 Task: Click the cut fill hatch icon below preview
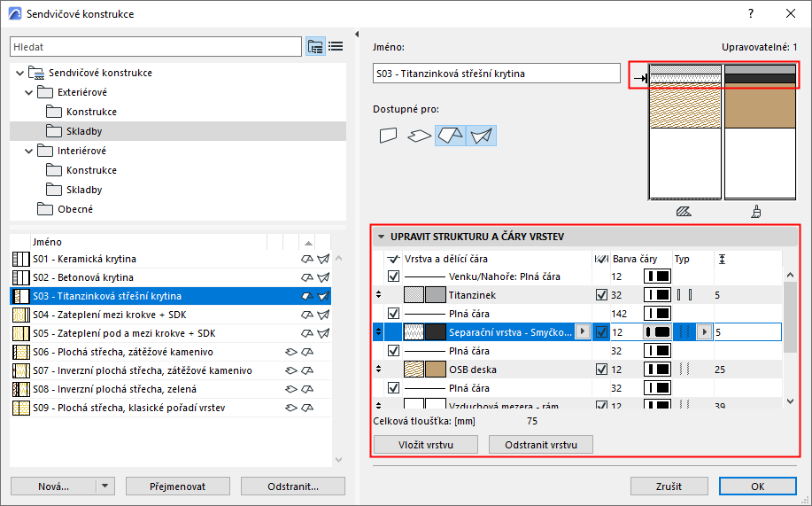coord(684,212)
